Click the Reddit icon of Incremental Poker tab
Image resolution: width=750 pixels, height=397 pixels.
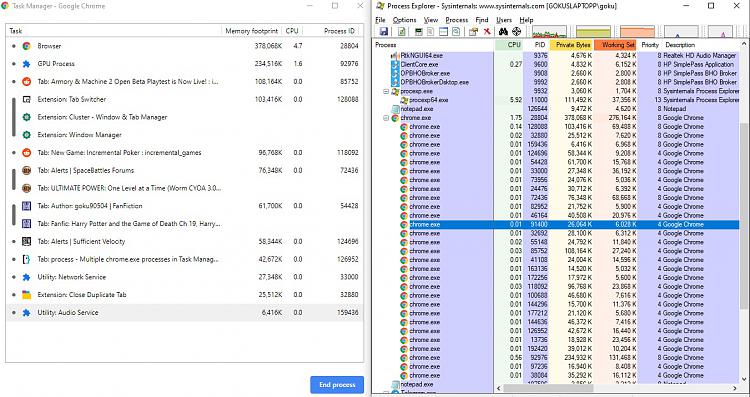[27, 153]
